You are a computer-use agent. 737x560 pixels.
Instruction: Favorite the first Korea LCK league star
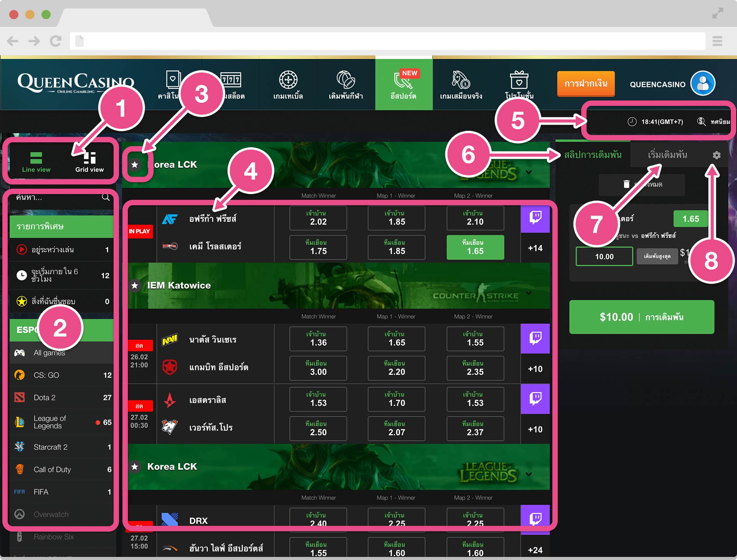(x=135, y=165)
